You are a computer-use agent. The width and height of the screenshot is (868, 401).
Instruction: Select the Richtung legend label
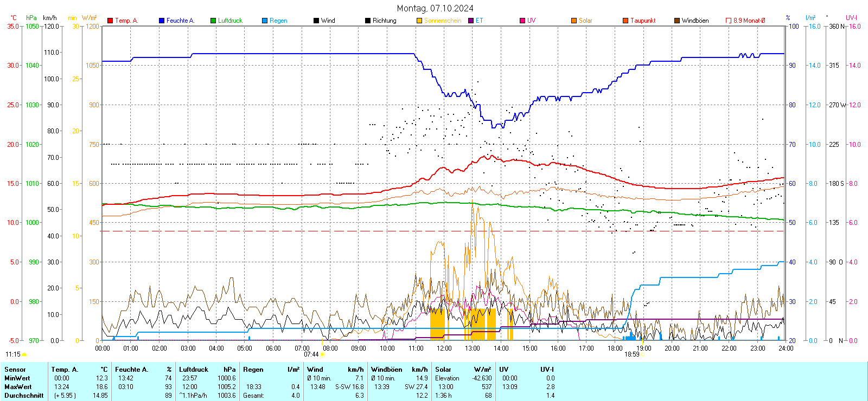pyautogui.click(x=384, y=21)
